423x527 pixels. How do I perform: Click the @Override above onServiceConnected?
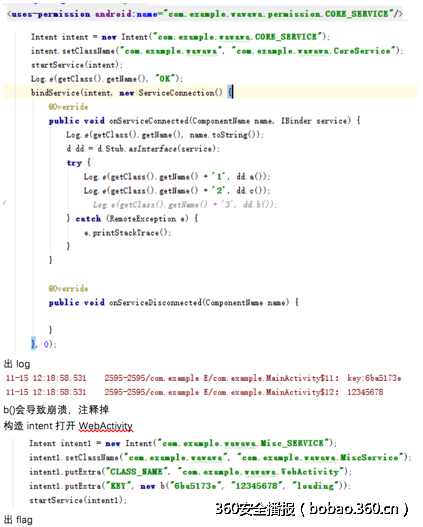(x=69, y=107)
